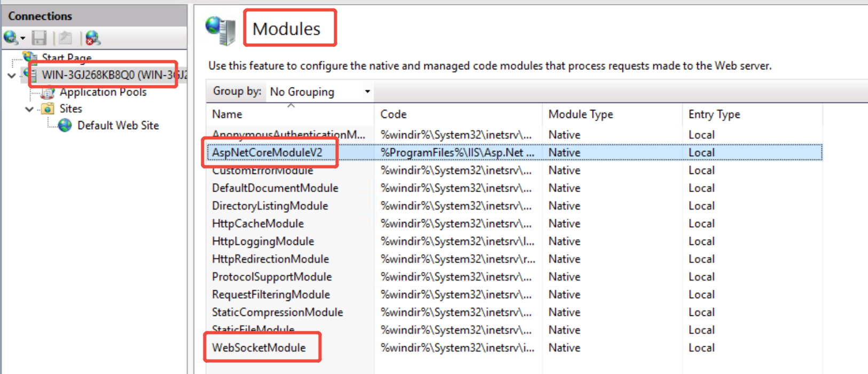Select the HttpLoggingModule row

click(263, 241)
